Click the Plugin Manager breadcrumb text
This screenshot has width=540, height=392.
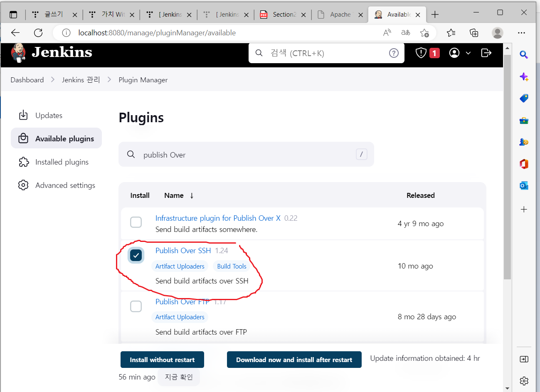pos(143,79)
